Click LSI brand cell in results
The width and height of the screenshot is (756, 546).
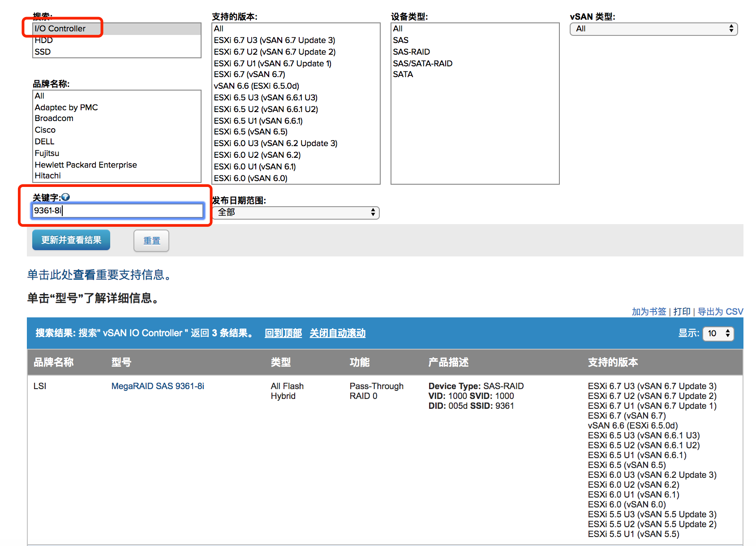(40, 386)
